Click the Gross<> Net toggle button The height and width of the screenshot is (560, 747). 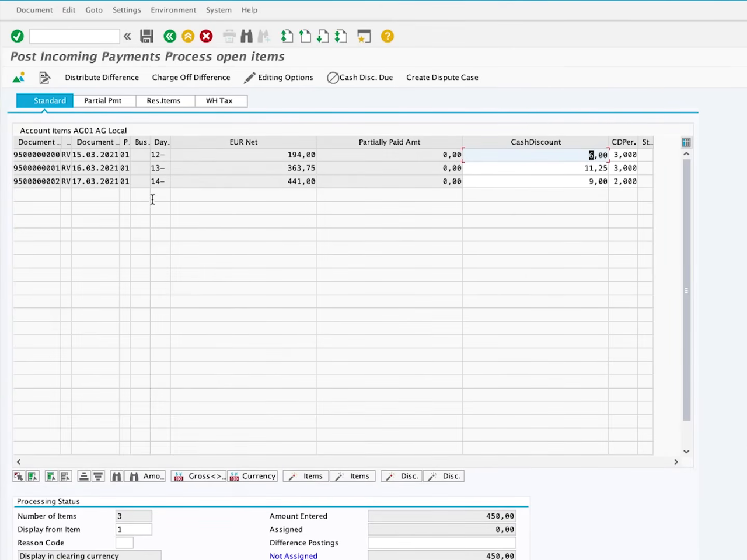pyautogui.click(x=198, y=477)
